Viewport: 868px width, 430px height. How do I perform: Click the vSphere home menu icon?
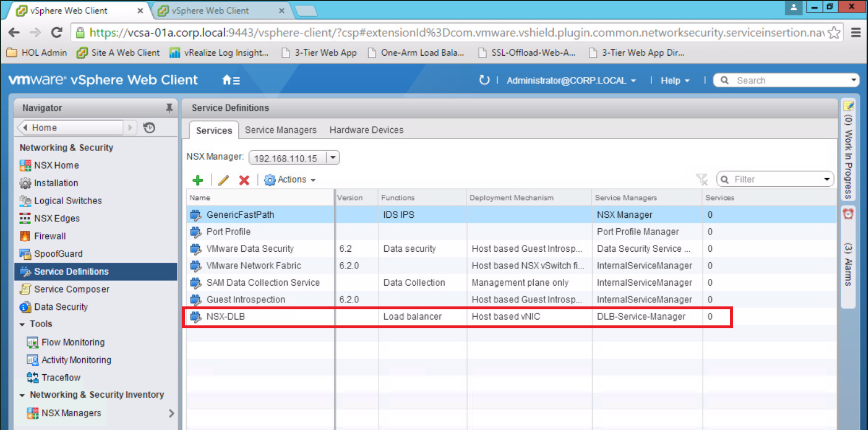coord(231,80)
